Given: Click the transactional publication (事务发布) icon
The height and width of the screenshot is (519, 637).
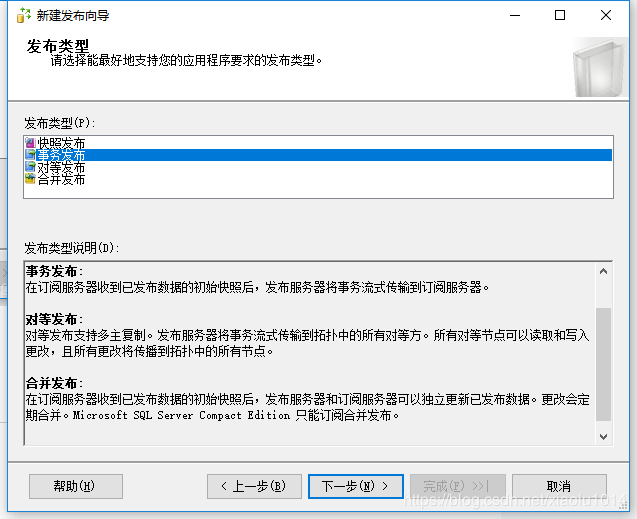Looking at the screenshot, I should (30, 154).
